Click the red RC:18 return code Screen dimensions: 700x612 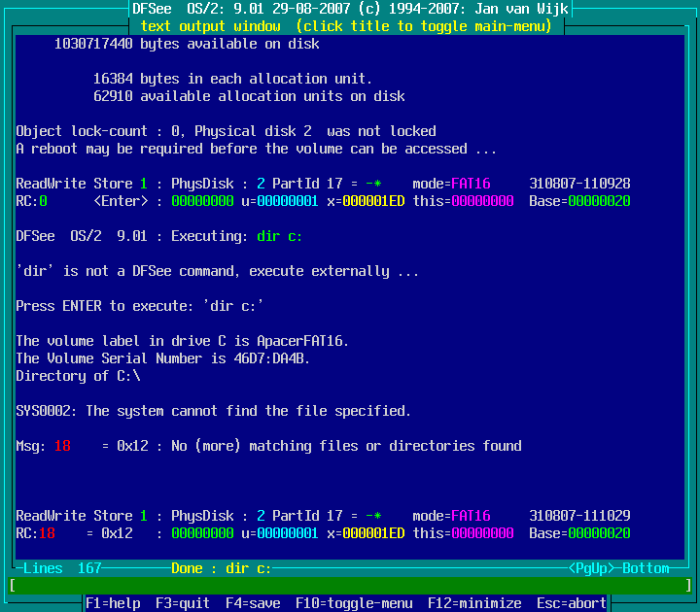pyautogui.click(x=35, y=533)
